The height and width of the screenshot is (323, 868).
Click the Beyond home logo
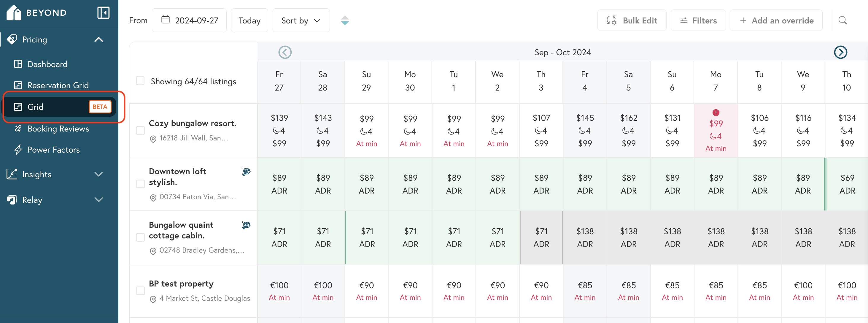13,13
